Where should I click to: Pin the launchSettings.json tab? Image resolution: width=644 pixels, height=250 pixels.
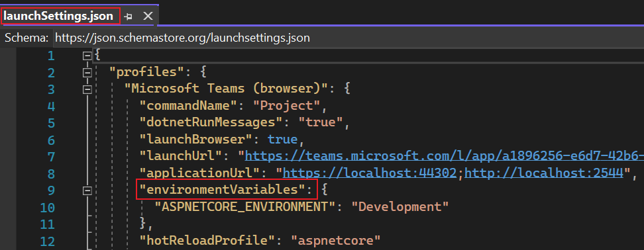tap(129, 17)
